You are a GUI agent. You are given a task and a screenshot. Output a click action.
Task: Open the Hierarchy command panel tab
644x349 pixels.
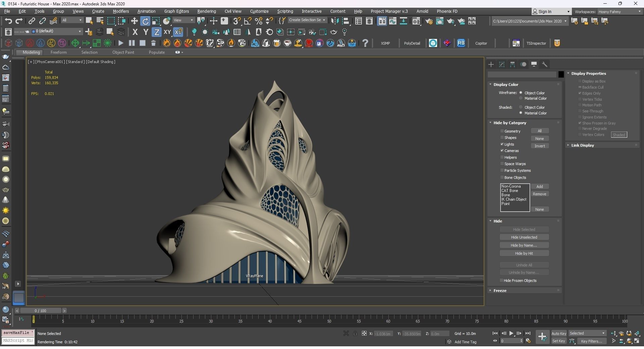pyautogui.click(x=513, y=64)
